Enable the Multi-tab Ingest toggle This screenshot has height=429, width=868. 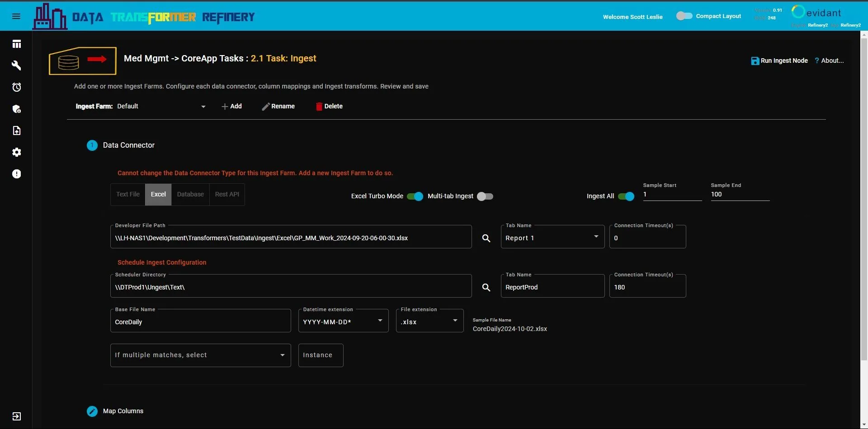pos(485,196)
